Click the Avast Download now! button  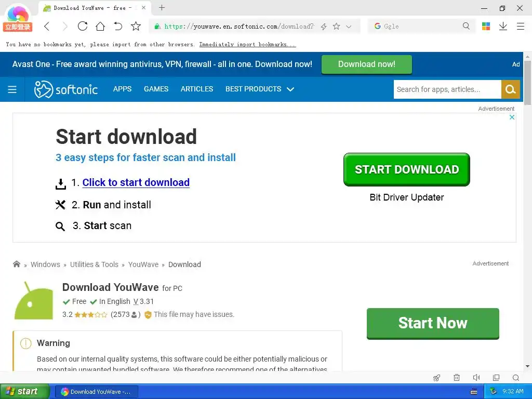(x=366, y=64)
